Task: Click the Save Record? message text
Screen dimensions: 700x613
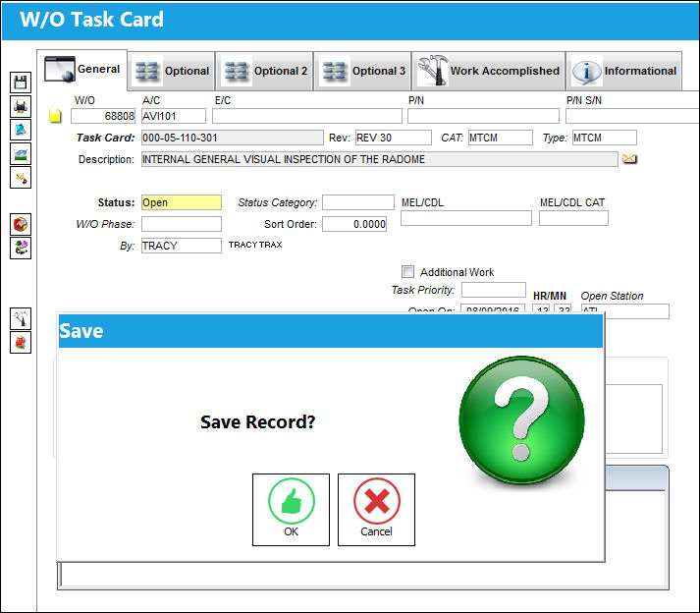Action: pyautogui.click(x=258, y=422)
